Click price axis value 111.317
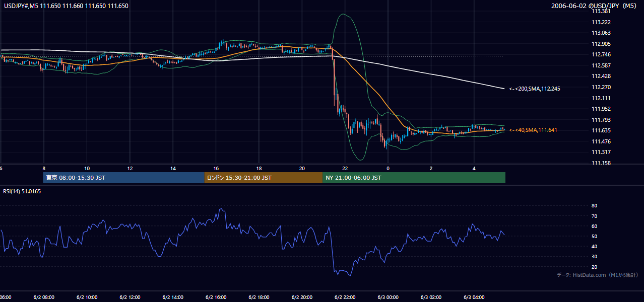Viewport: 644px width, 302px height. click(x=601, y=152)
